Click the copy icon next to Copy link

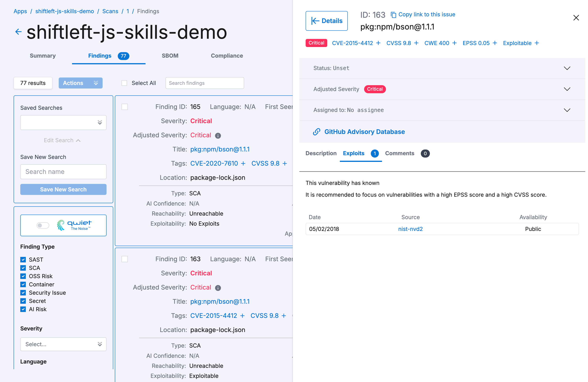coord(393,15)
